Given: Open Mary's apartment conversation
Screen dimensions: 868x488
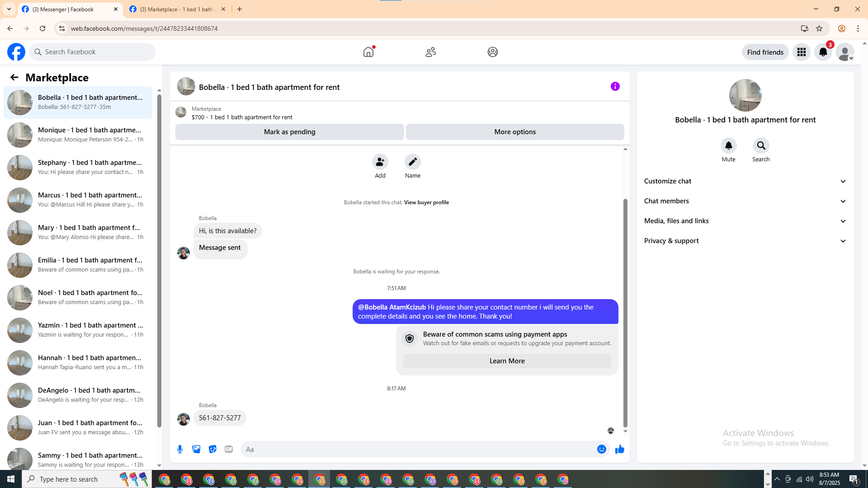Looking at the screenshot, I should coord(78,232).
